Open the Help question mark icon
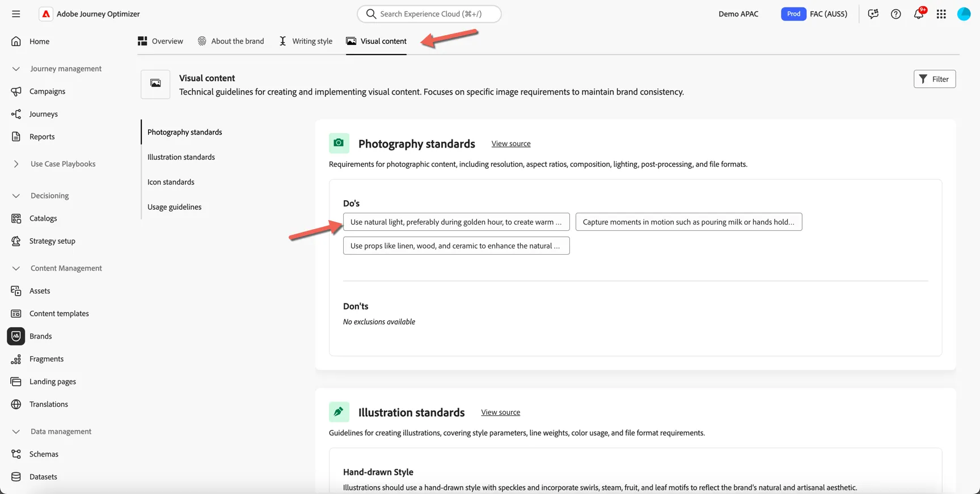The width and height of the screenshot is (980, 494). pyautogui.click(x=896, y=14)
